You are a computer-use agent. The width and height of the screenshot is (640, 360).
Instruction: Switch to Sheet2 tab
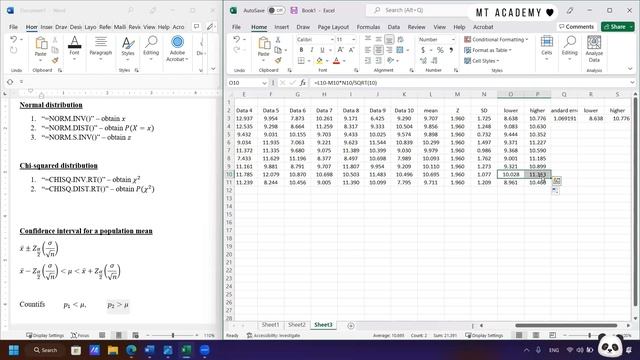coord(297,324)
